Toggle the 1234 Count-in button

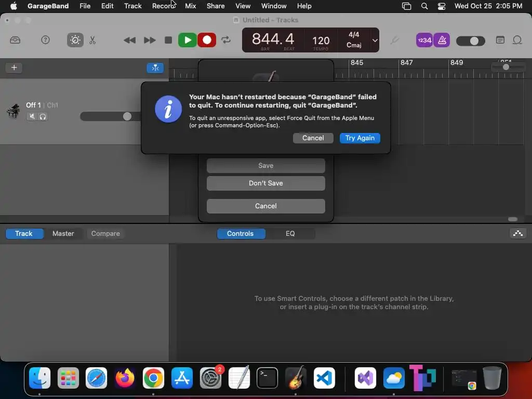pyautogui.click(x=424, y=40)
